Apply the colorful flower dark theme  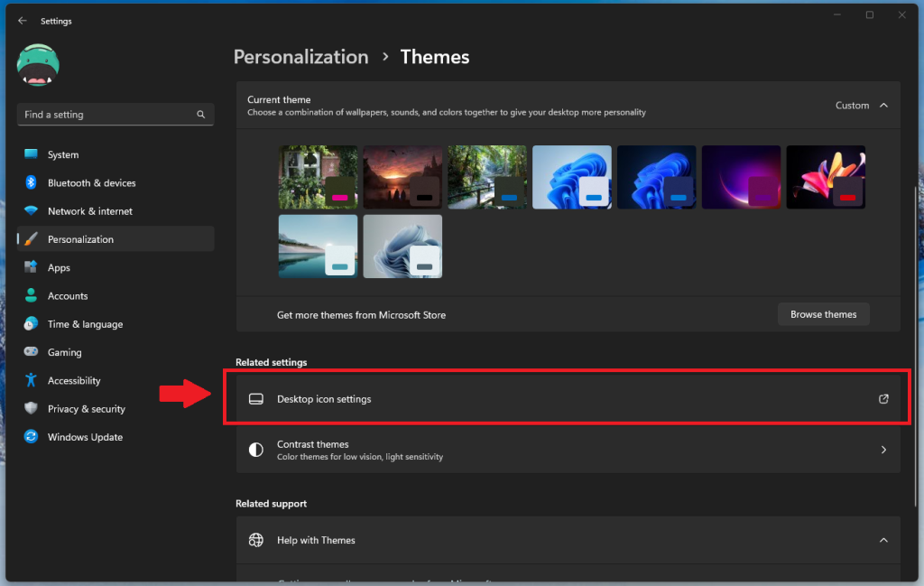pos(825,177)
